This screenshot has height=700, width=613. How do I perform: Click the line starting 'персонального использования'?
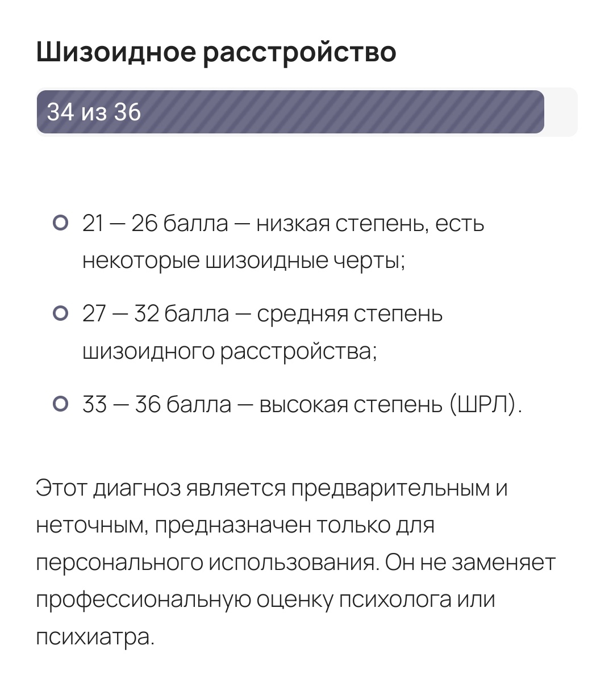pos(295,563)
